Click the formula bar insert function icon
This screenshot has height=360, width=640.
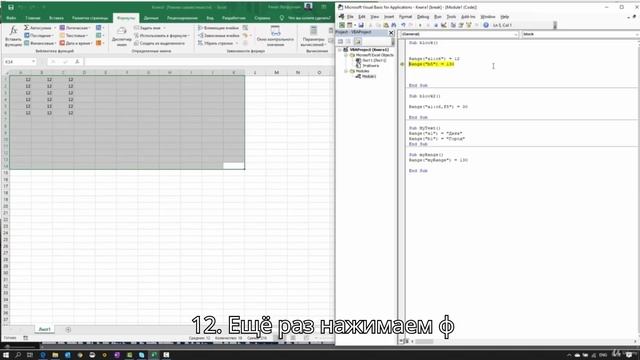coord(77,62)
